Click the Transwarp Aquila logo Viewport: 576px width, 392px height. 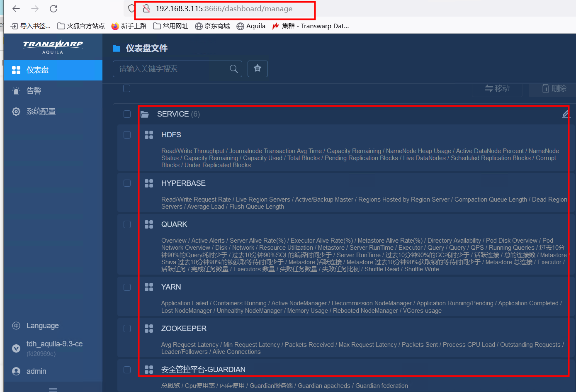tap(53, 46)
